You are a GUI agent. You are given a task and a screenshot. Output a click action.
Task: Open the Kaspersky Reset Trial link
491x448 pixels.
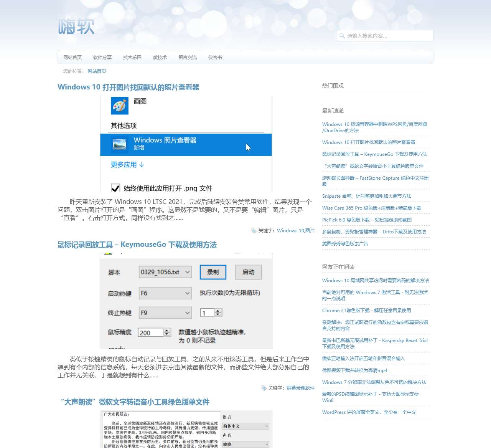375,344
